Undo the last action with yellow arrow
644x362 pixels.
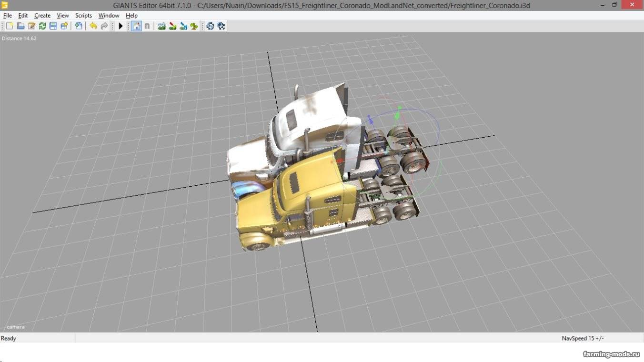pos(93,26)
